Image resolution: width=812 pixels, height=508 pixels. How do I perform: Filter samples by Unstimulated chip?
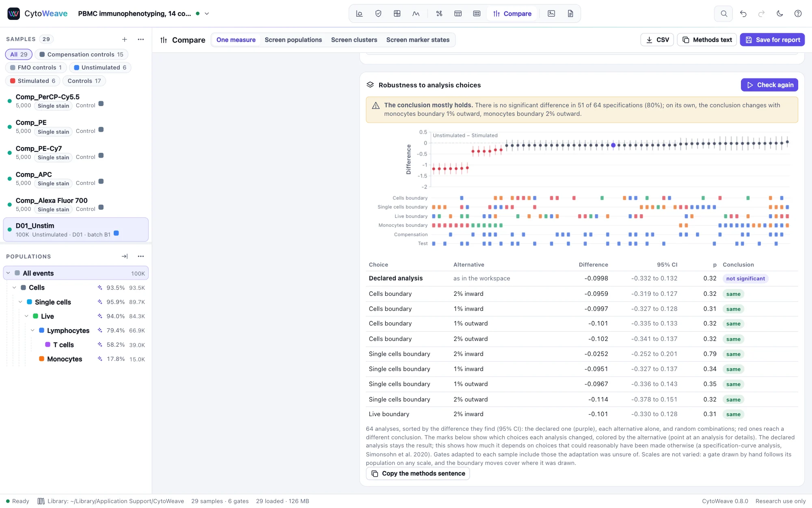(100, 67)
